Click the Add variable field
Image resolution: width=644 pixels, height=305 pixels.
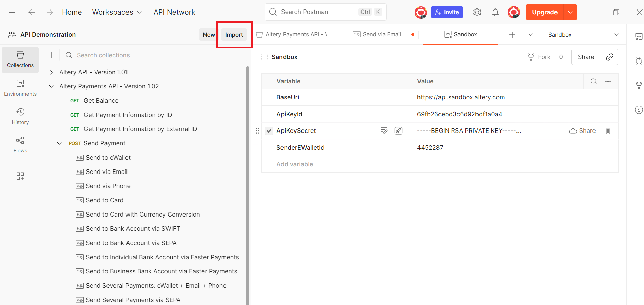point(335,164)
